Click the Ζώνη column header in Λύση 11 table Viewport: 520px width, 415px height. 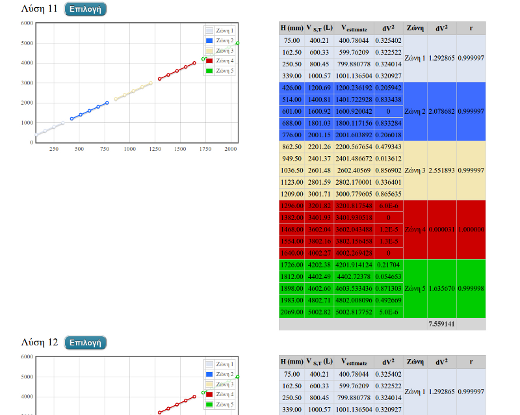415,28
